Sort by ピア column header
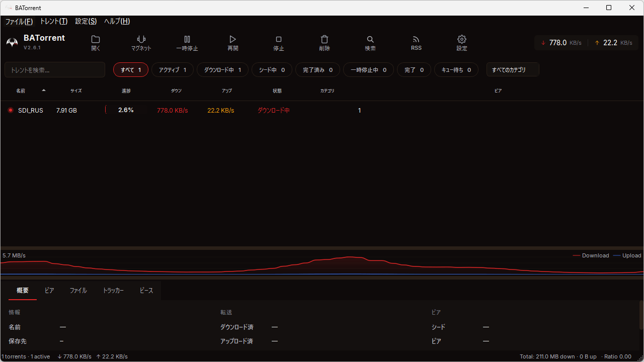The height and width of the screenshot is (362, 644). click(498, 91)
